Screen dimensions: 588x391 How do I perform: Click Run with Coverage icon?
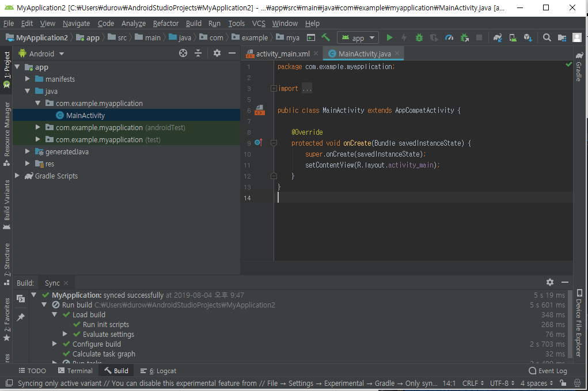pyautogui.click(x=434, y=37)
